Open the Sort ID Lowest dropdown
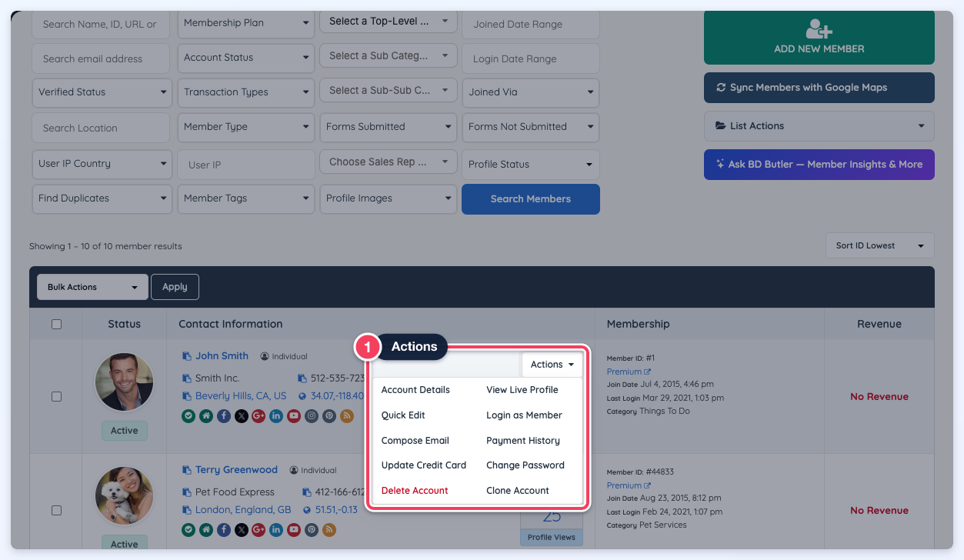Screen dimensions: 964x560 880,245
